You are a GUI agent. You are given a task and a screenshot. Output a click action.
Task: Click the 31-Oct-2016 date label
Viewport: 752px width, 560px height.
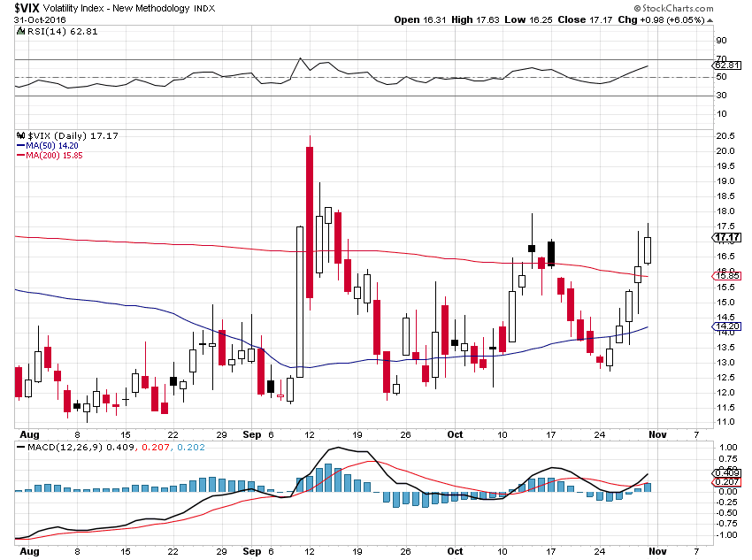click(x=40, y=20)
